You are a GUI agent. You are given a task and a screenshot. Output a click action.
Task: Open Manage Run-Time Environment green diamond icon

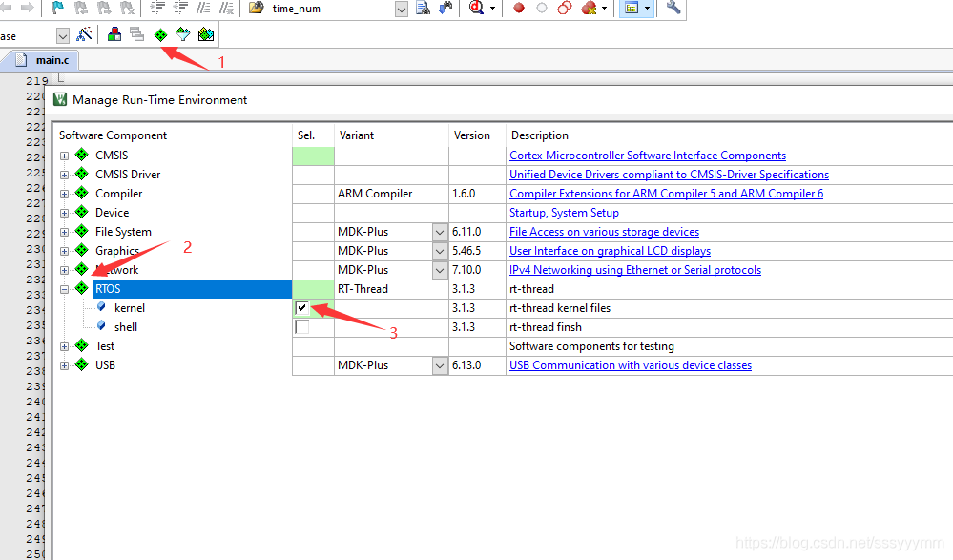click(x=160, y=35)
